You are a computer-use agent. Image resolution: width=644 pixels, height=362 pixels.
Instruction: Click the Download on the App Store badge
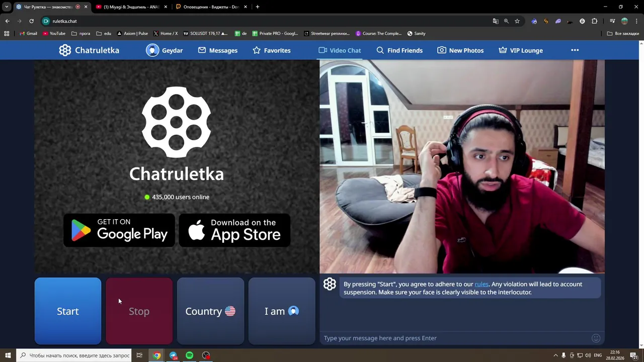click(234, 230)
